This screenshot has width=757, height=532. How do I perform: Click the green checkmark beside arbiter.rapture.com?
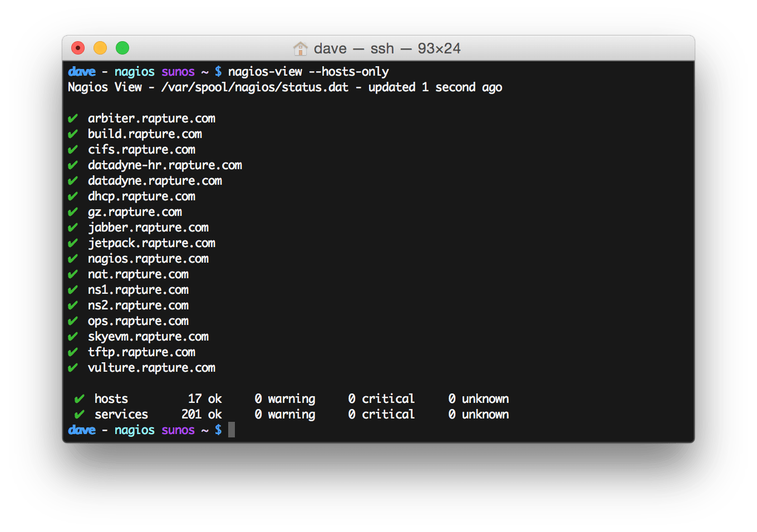73,119
